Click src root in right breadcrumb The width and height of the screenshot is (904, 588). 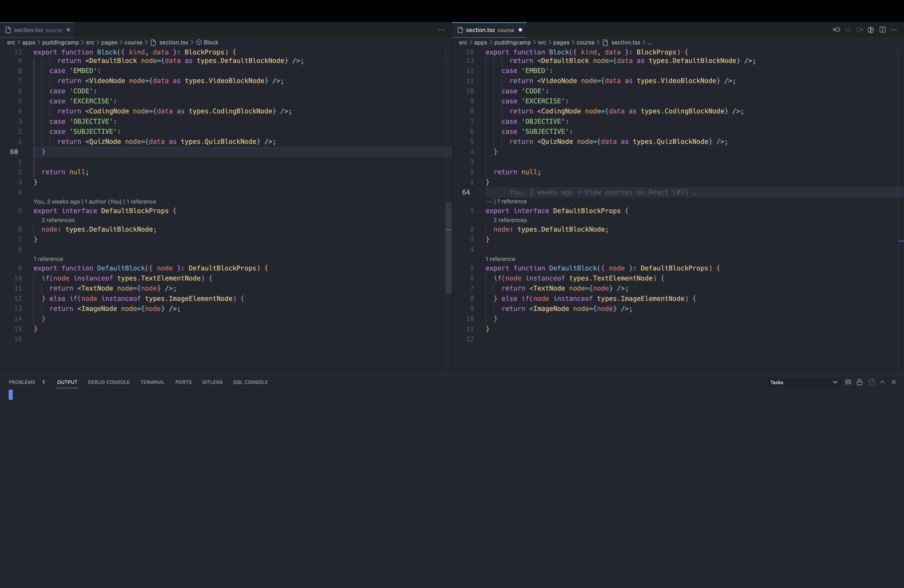pos(463,42)
